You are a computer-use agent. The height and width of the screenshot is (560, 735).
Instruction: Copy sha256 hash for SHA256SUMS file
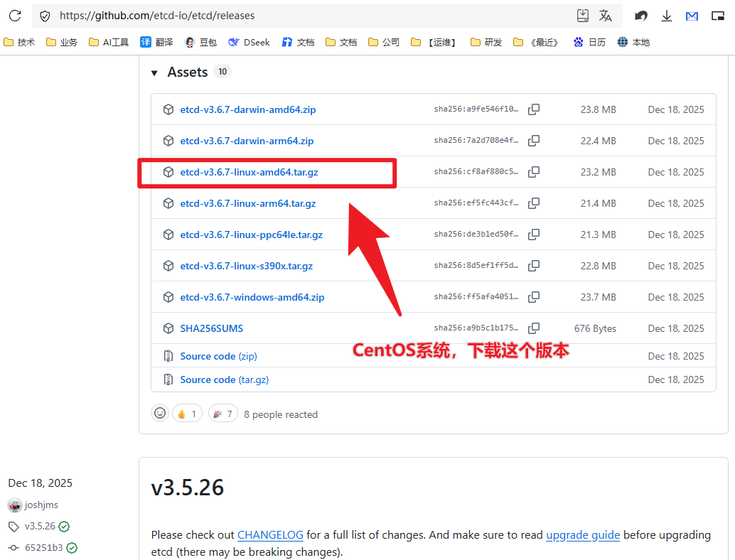pos(534,328)
